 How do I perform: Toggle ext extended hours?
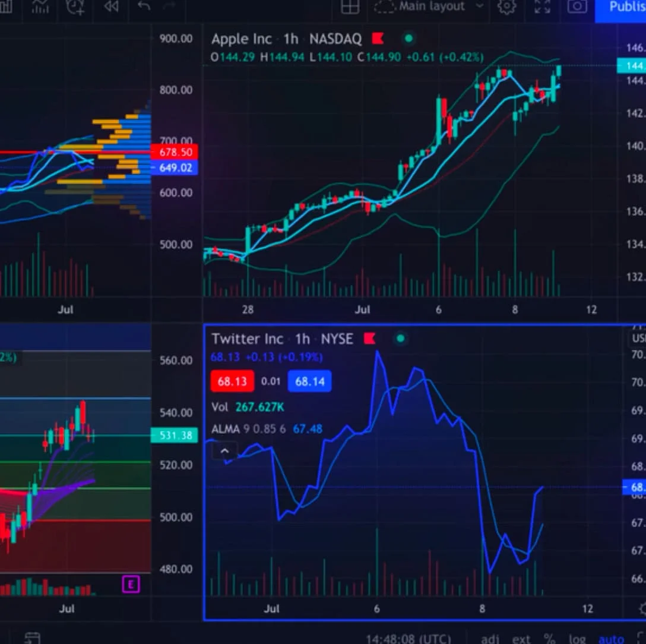pyautogui.click(x=521, y=639)
